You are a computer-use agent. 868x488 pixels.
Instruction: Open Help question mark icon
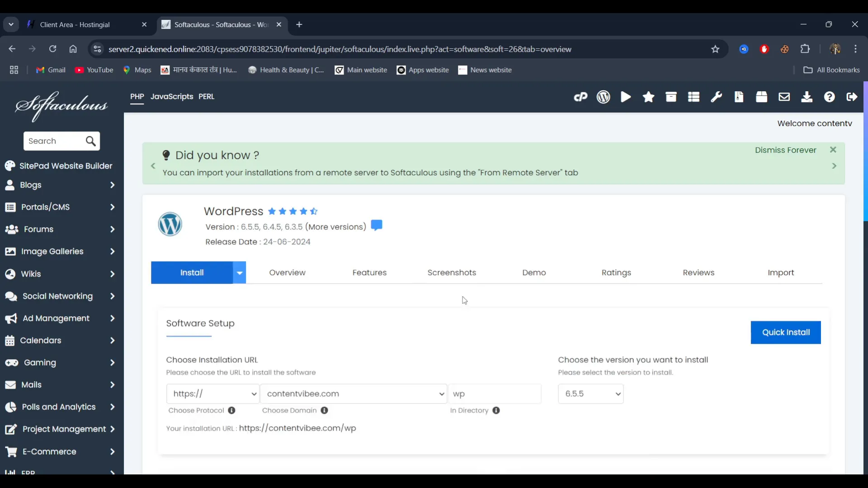point(829,97)
